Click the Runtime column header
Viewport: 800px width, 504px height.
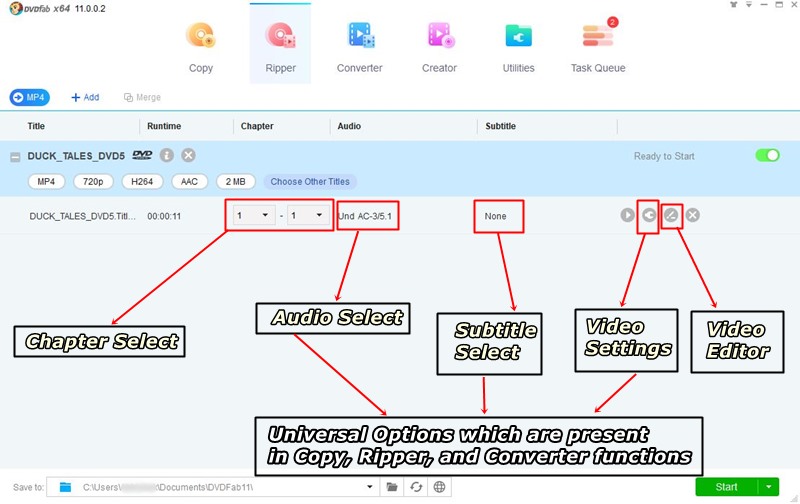click(x=164, y=126)
